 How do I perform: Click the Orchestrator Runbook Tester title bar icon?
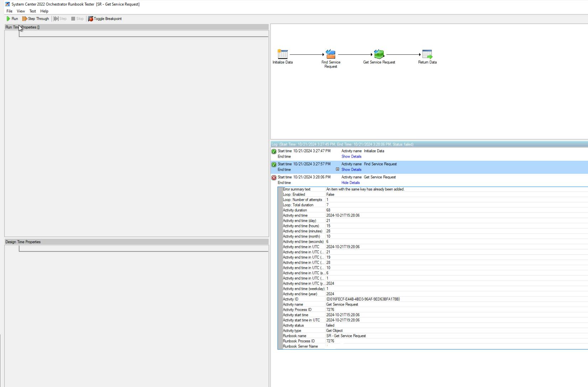click(7, 4)
